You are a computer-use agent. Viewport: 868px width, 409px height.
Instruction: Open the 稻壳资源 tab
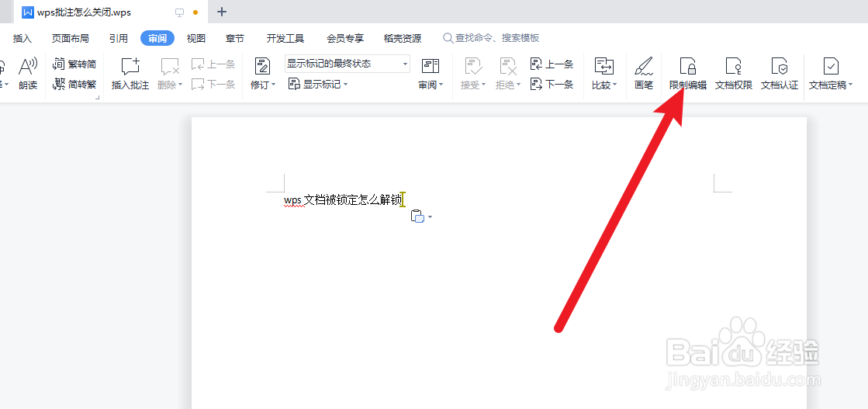pyautogui.click(x=403, y=38)
